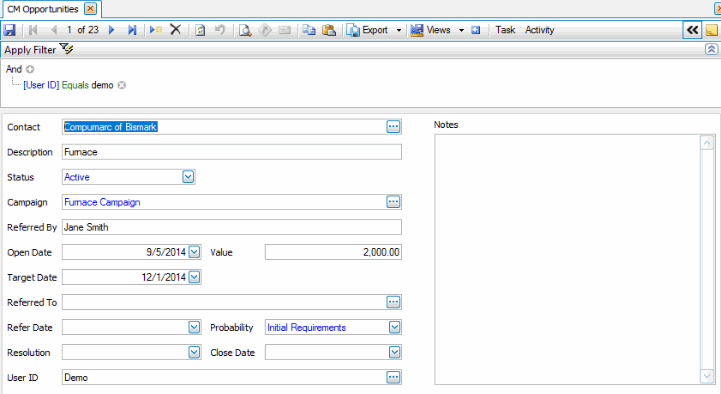The height and width of the screenshot is (394, 721).
Task: Open the Refer Date dropdown
Action: pyautogui.click(x=195, y=327)
